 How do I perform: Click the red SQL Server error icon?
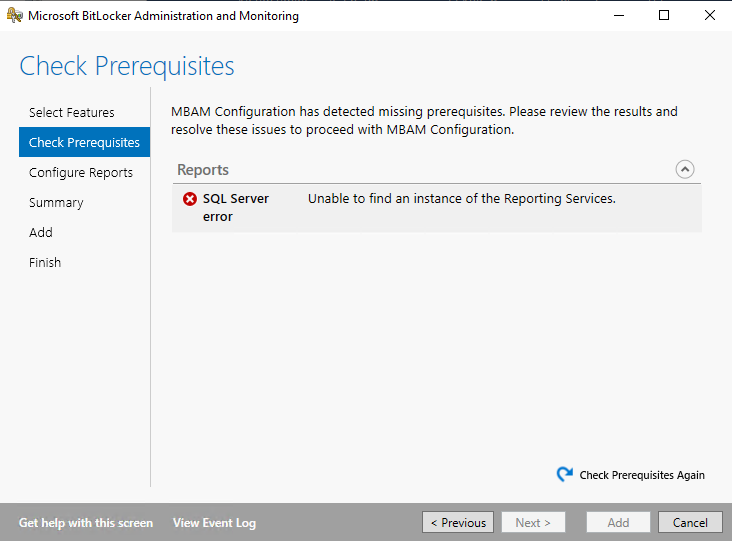point(190,199)
